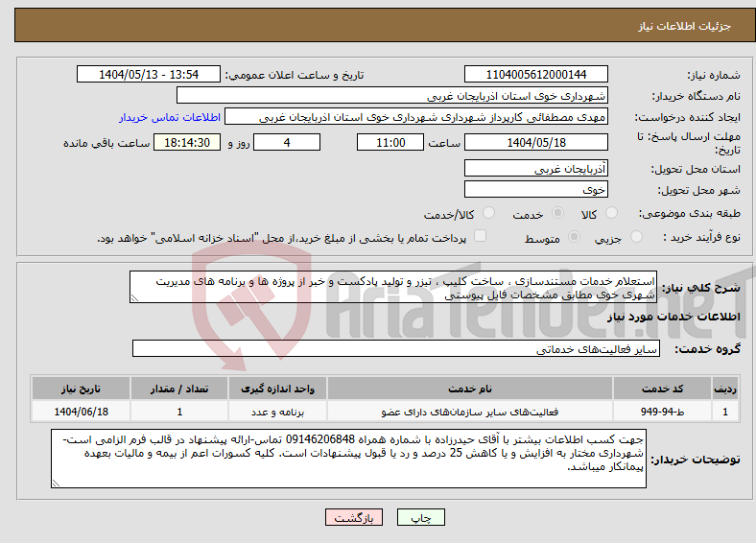
Task: Click the نام خدمت column header
Action: pos(470,389)
